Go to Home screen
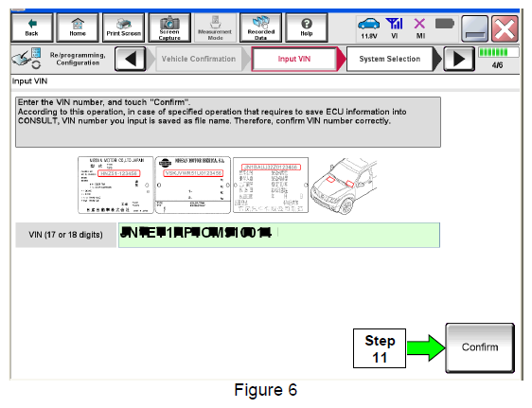The width and height of the screenshot is (532, 408). (78, 27)
